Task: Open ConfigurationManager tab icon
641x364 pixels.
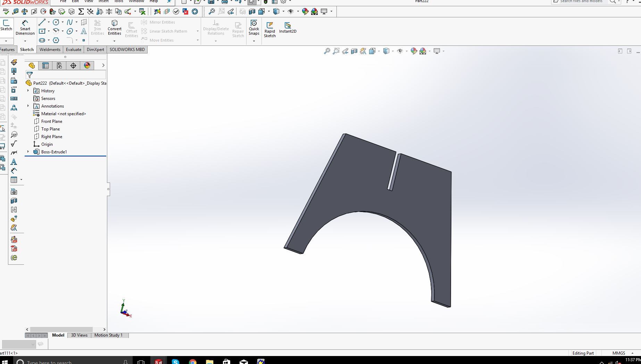Action: (x=59, y=66)
